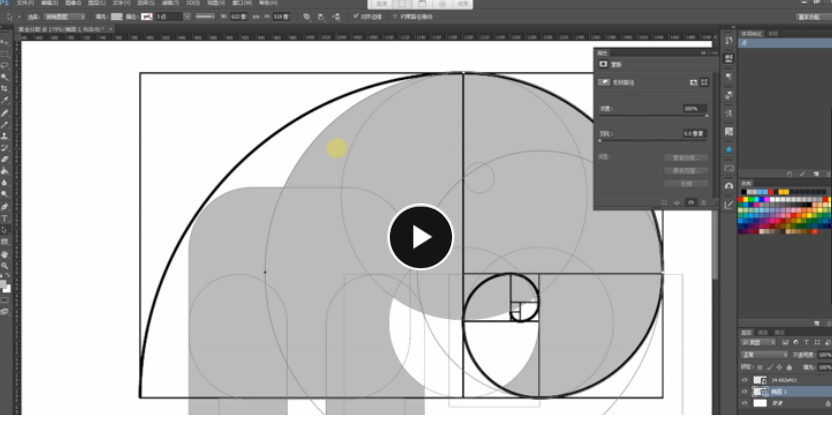Open the Select layer-mode dropdown in options bar
This screenshot has height=438, width=832.
point(65,16)
